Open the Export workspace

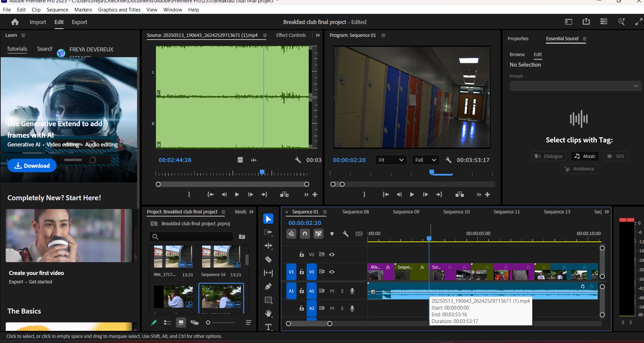pyautogui.click(x=79, y=22)
